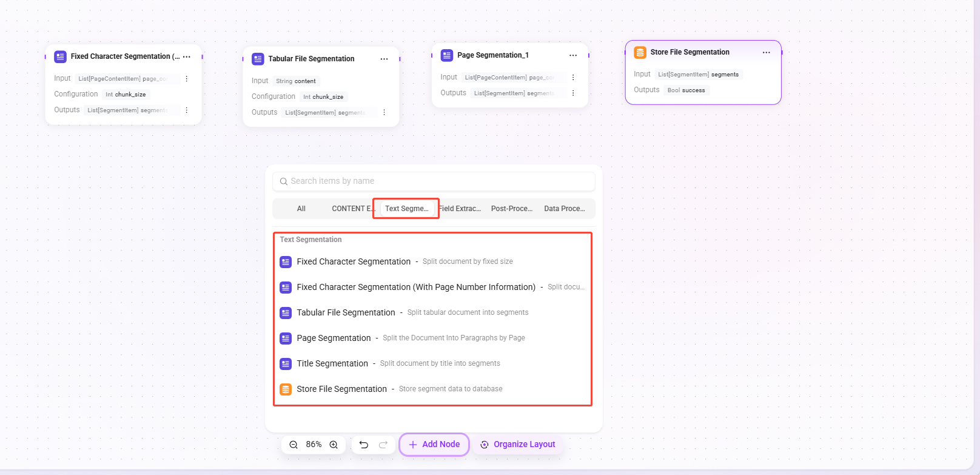Open the Post-Proce... tab

click(x=512, y=209)
